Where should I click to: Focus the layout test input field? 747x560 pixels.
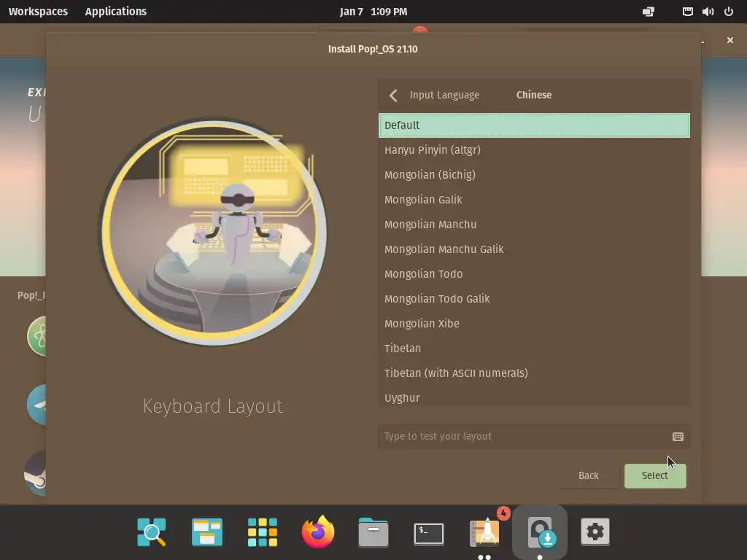[534, 437]
